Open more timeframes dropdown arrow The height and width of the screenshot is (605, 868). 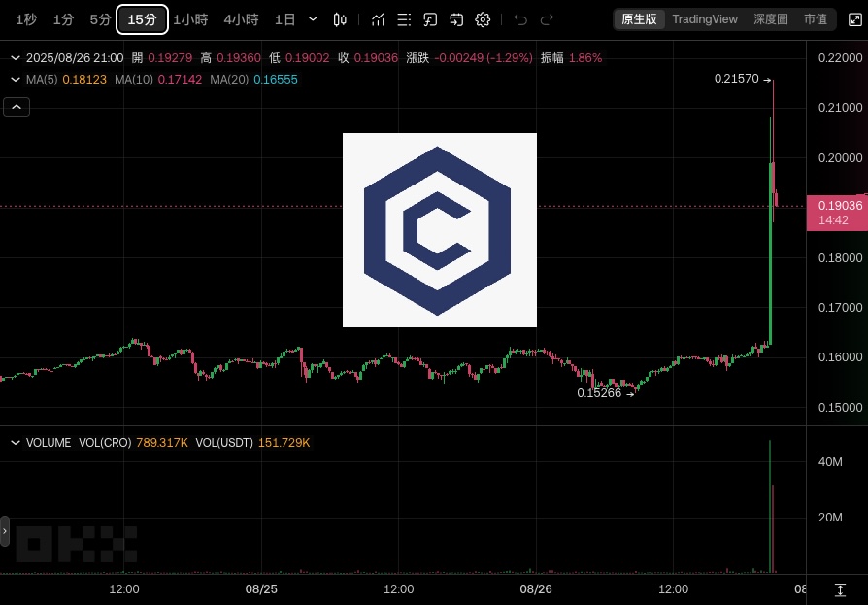click(313, 19)
